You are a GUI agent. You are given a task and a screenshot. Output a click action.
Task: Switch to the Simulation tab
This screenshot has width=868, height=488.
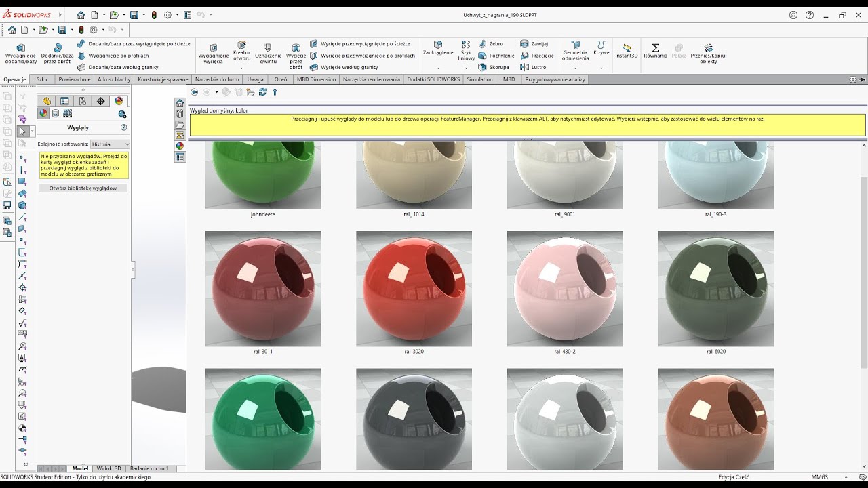[479, 79]
